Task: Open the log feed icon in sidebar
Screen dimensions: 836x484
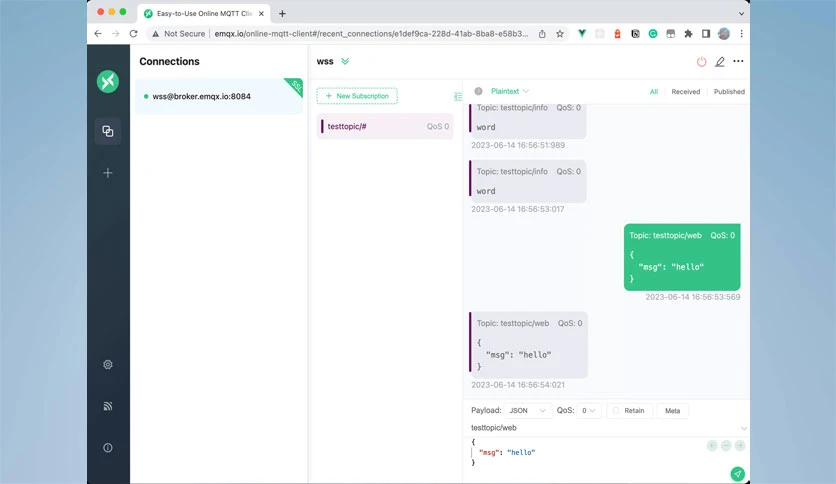Action: click(108, 406)
